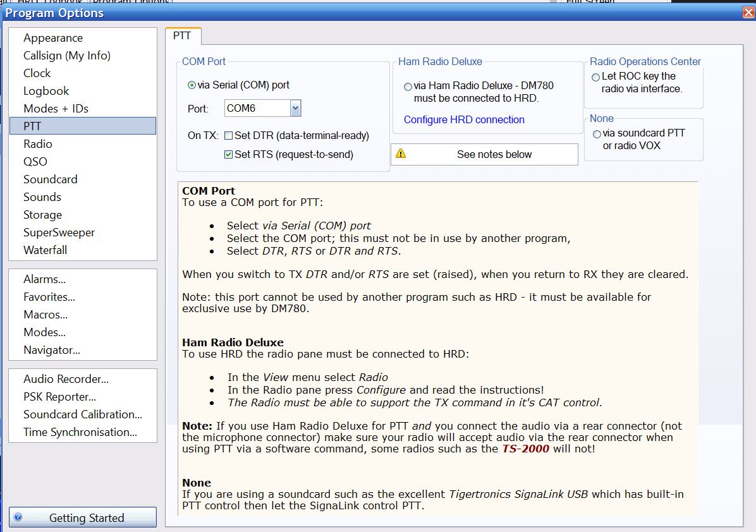Viewport: 756px width, 532px height.
Task: Click the TS-2000 text in the note
Action: click(x=525, y=449)
